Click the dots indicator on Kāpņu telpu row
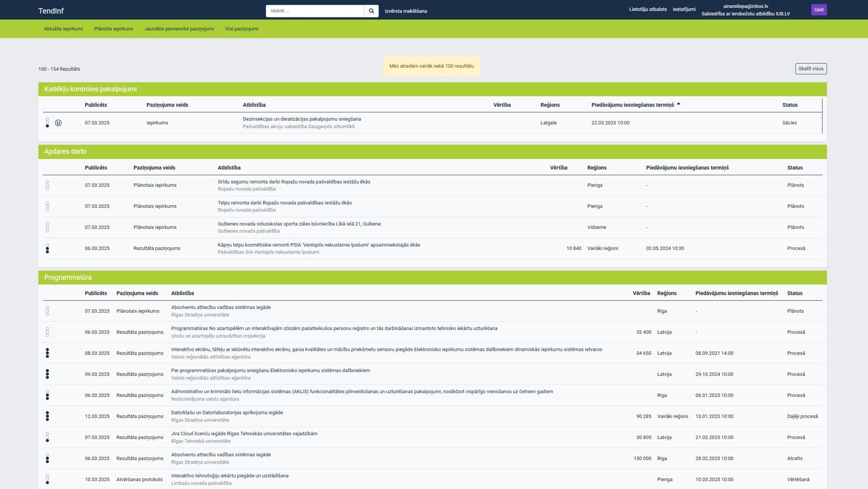 pyautogui.click(x=47, y=249)
